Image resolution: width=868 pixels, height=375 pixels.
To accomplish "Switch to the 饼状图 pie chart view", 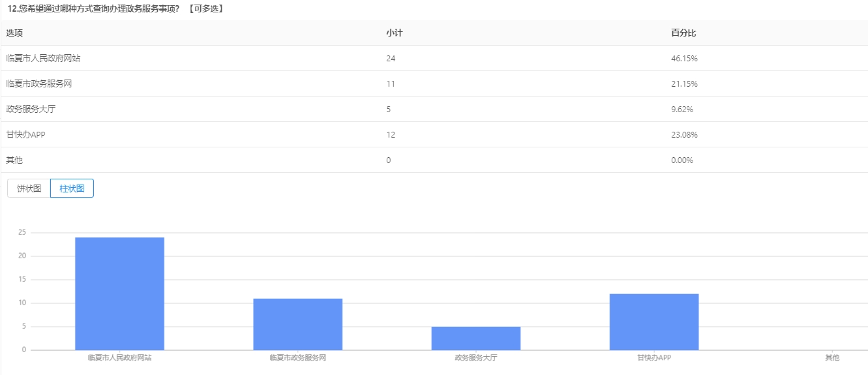I will coord(29,188).
